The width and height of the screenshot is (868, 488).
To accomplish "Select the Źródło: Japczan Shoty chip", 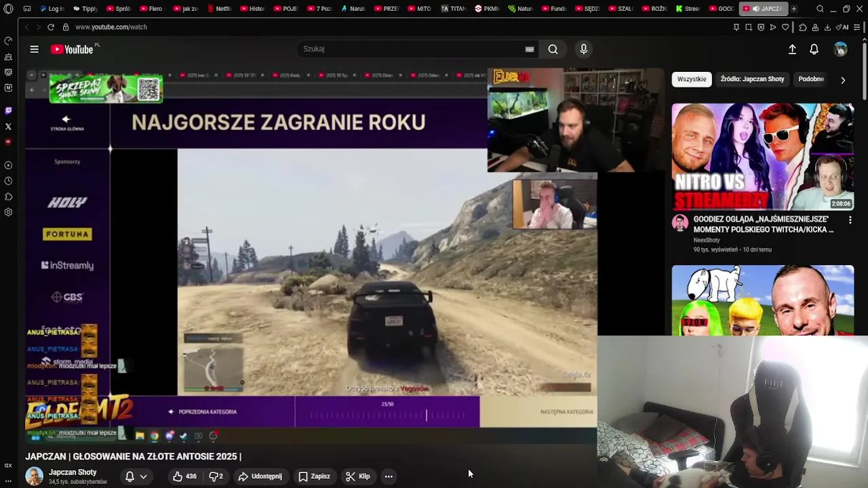I will [752, 79].
